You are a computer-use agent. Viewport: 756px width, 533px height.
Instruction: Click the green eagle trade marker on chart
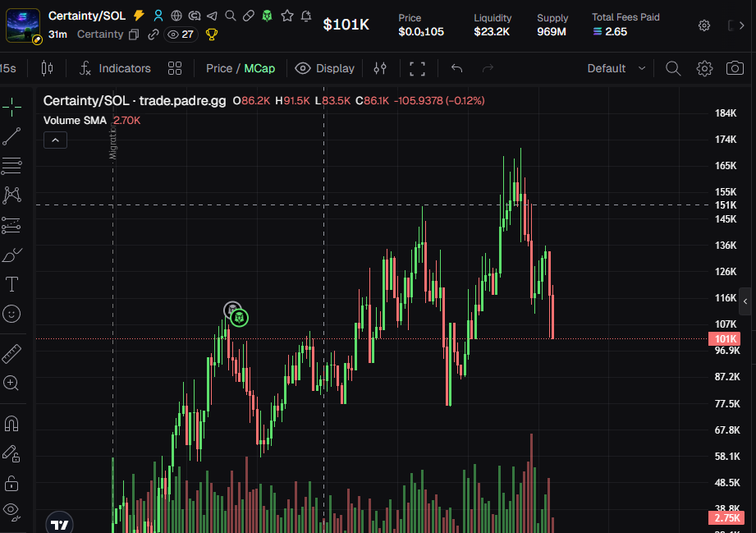click(239, 318)
